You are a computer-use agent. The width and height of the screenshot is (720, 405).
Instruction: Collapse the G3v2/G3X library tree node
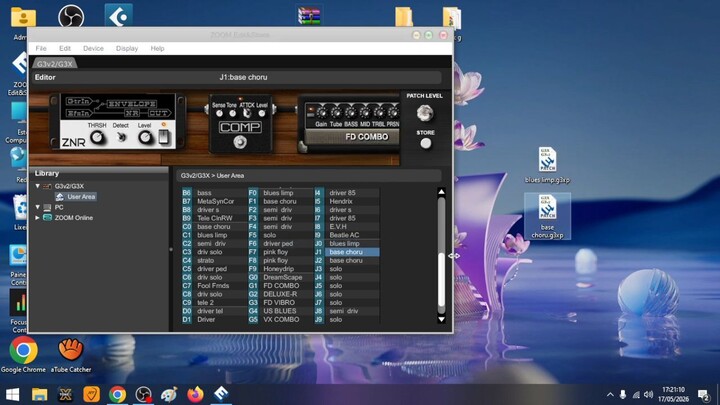point(38,186)
